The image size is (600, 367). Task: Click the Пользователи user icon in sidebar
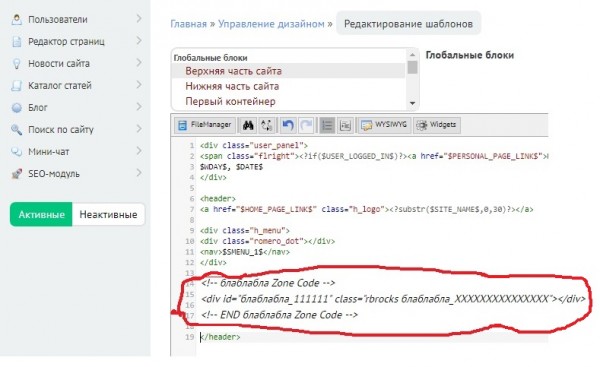coord(16,19)
